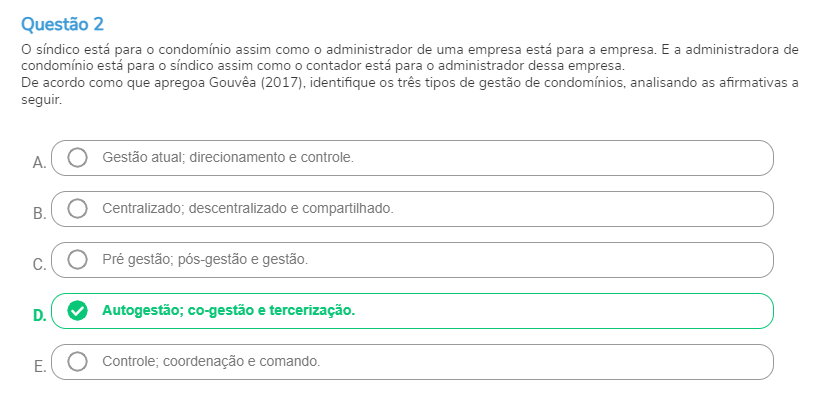Click the green letter label D.

[x=39, y=316]
